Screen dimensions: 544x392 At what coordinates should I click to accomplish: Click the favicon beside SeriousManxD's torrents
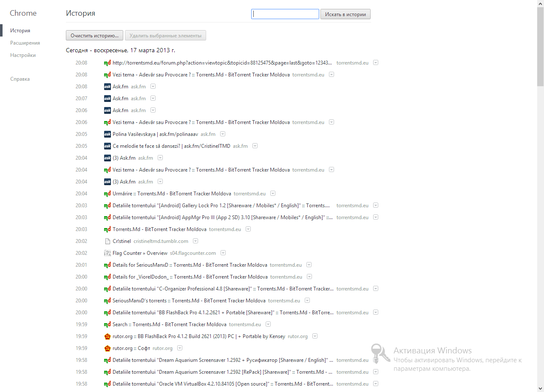point(108,301)
